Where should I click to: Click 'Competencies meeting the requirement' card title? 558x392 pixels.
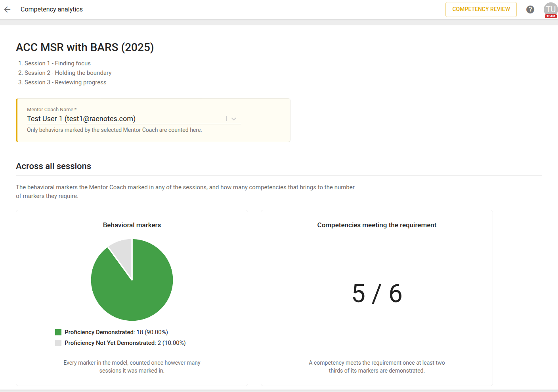coord(377,225)
